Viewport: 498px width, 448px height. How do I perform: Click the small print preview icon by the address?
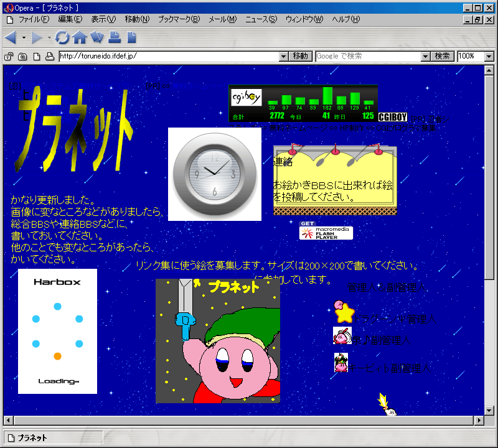coord(50,57)
